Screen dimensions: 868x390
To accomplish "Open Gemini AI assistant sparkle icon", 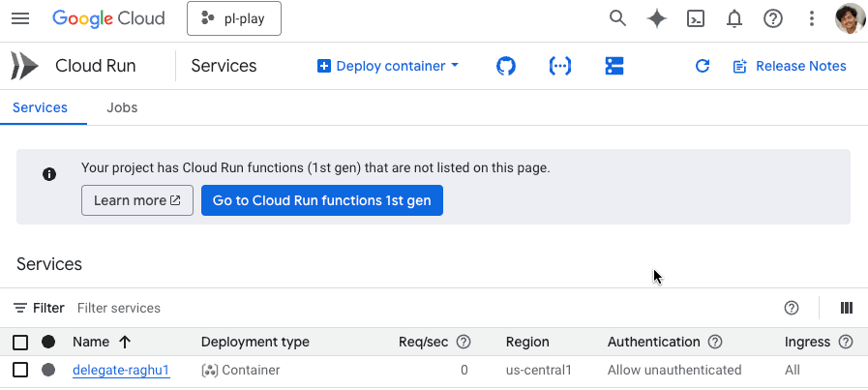I will (x=656, y=18).
